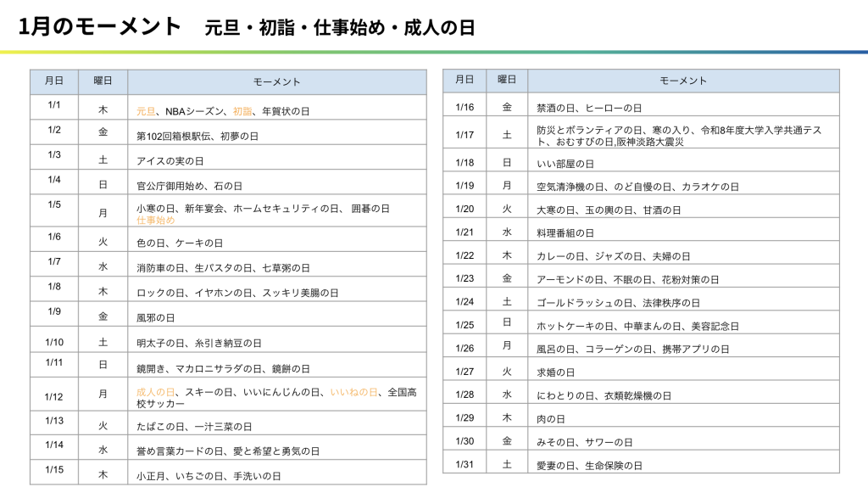
Task: Click the いい部屋の日 cell in the 1/18 row
Action: click(565, 164)
